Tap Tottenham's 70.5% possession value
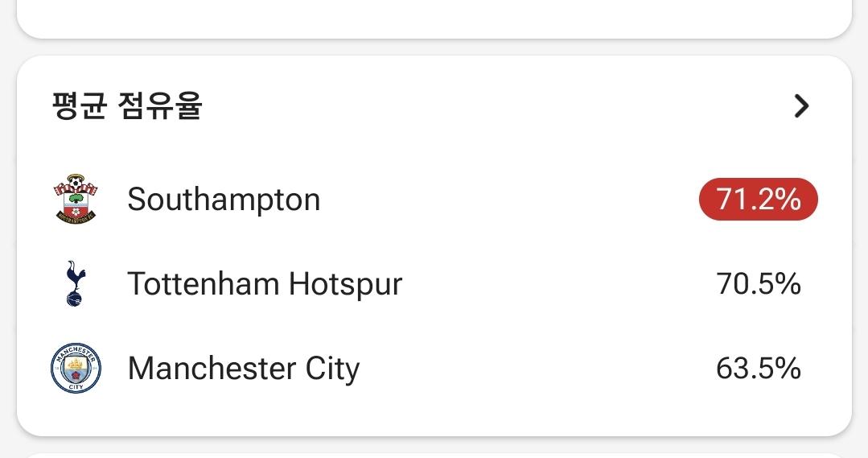 [x=759, y=283]
